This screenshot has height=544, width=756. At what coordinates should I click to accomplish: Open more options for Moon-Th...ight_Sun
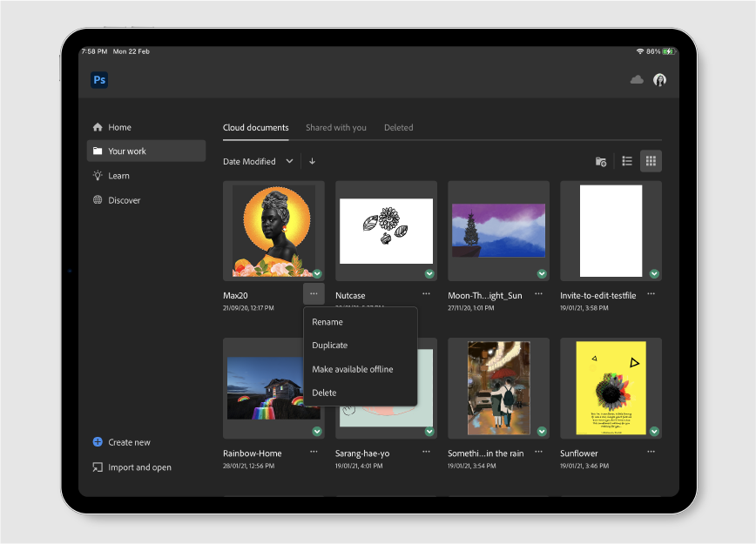(538, 294)
